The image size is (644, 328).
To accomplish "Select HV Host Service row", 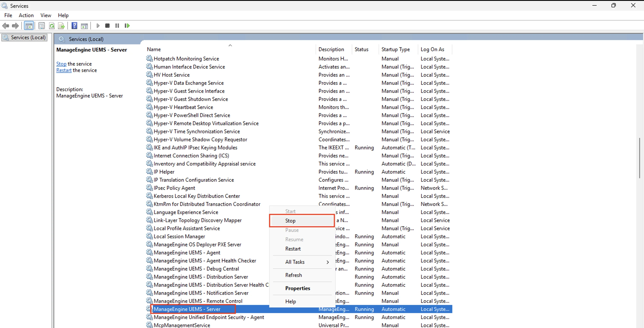I will [x=299, y=75].
